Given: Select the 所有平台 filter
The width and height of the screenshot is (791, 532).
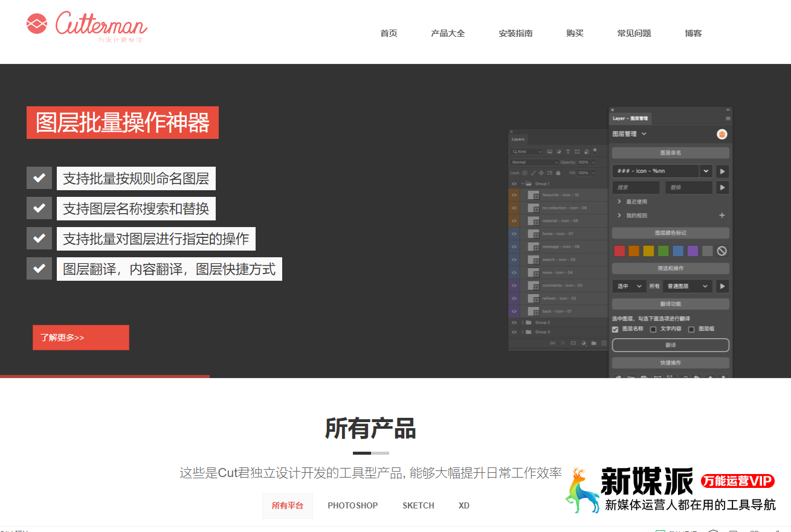Looking at the screenshot, I should point(288,506).
